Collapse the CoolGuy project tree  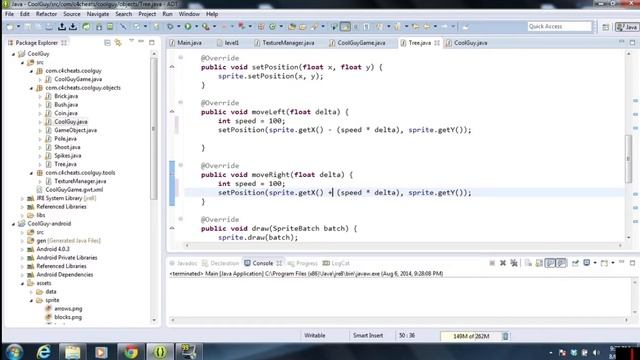pyautogui.click(x=13, y=54)
